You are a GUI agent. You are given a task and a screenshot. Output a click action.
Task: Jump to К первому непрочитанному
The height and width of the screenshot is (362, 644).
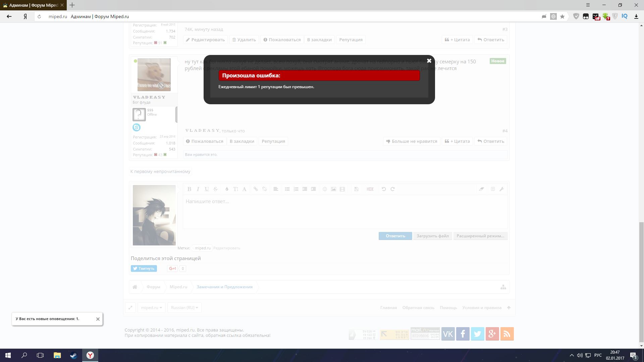160,171
